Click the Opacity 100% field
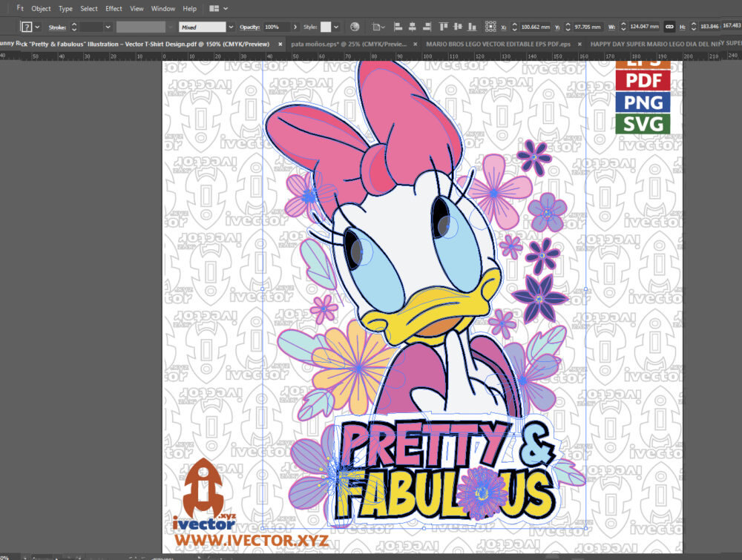742x560 pixels. (x=276, y=27)
